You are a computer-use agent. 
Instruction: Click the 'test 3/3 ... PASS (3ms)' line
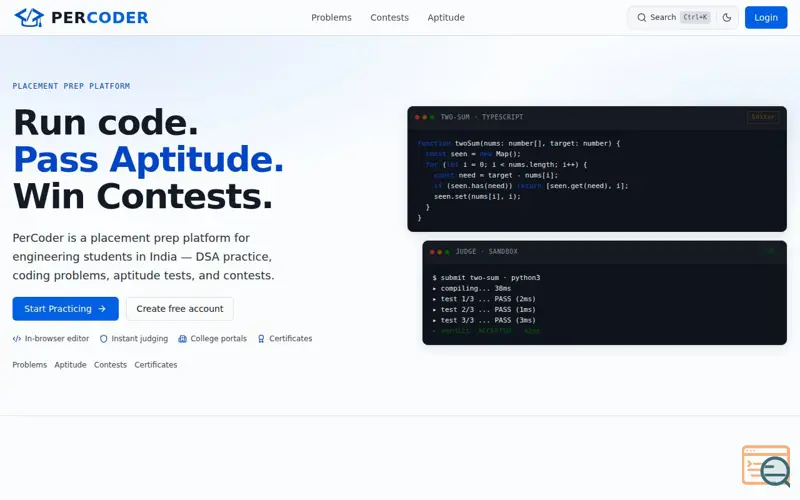click(484, 320)
